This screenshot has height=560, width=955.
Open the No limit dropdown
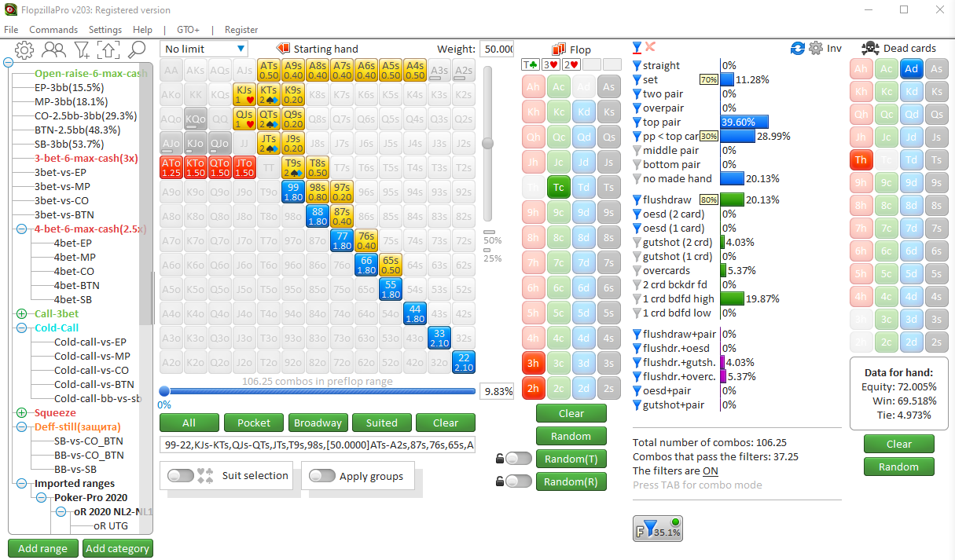pos(204,49)
